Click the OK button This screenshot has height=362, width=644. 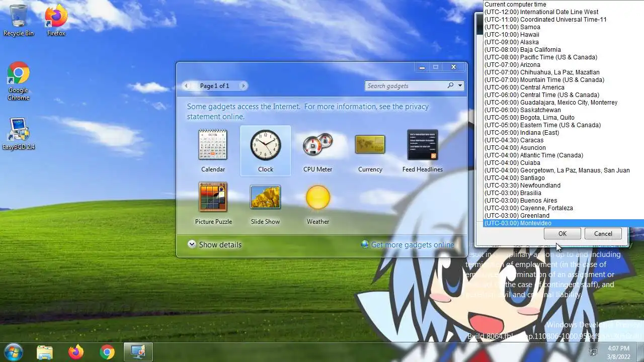coord(562,233)
